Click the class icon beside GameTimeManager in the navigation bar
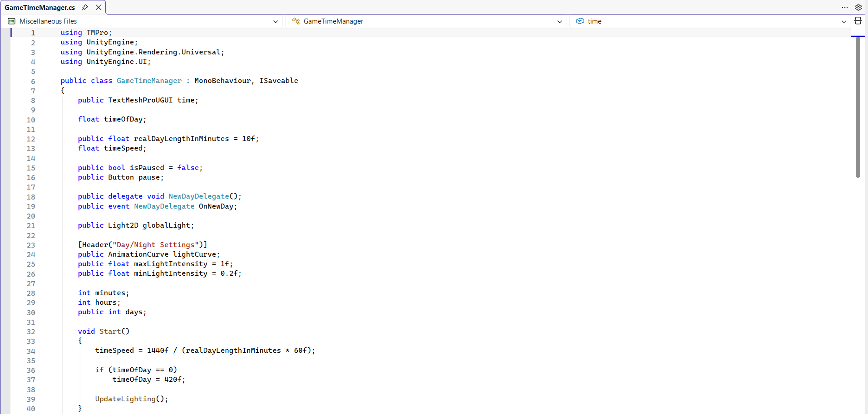The image size is (868, 414). (x=296, y=21)
